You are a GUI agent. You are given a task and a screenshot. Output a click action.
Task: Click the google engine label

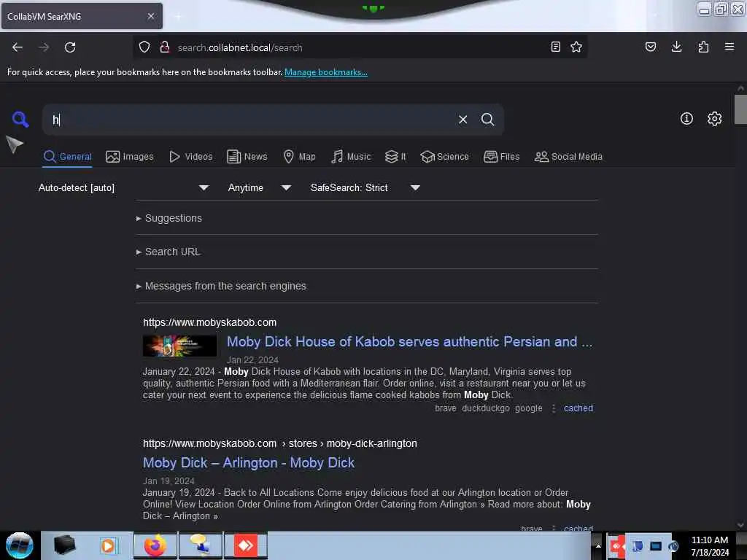tap(528, 408)
